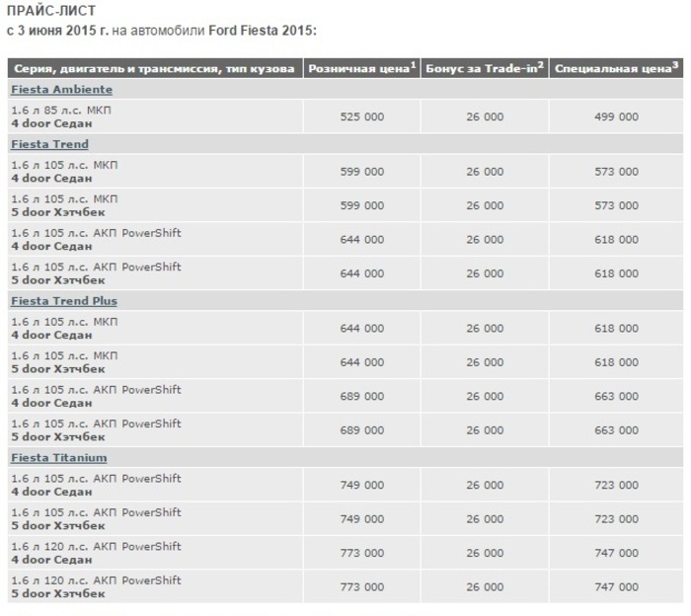691x616 pixels.
Task: Click the ПРАЙС-ЛИСТ heading
Action: (x=51, y=11)
